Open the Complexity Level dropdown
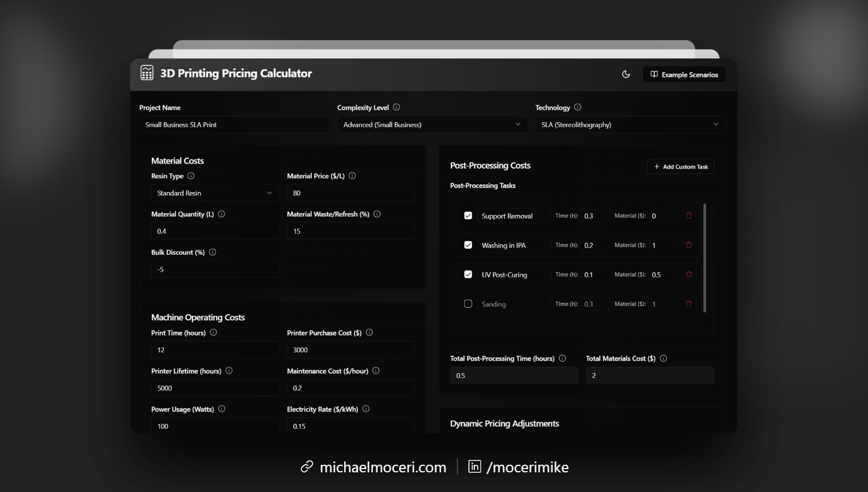This screenshot has height=492, width=868. [432, 124]
